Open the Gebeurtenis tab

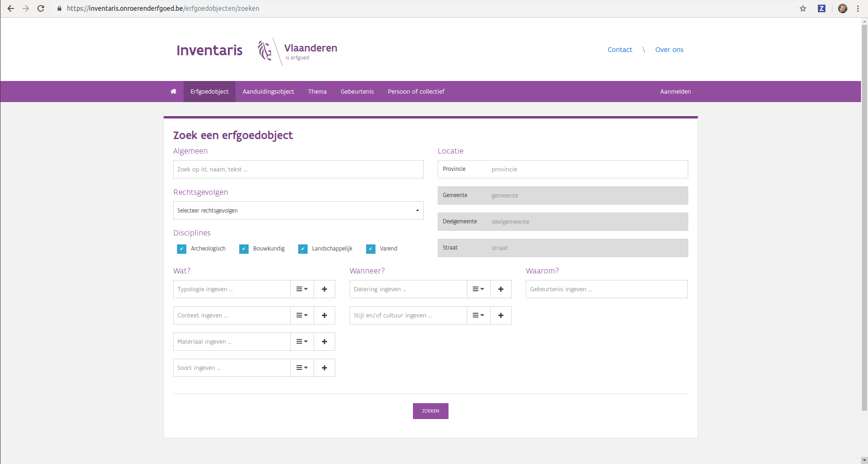357,91
